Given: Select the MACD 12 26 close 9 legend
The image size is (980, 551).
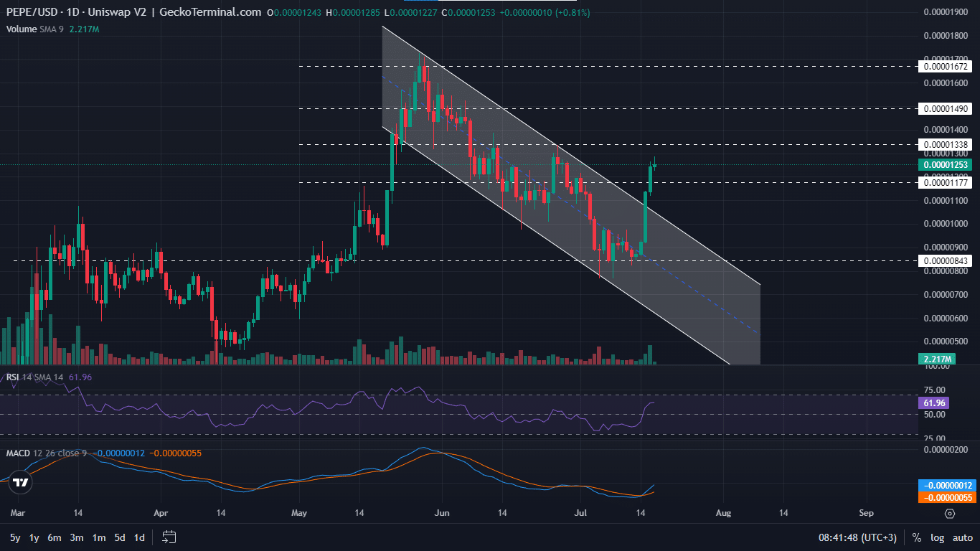Looking at the screenshot, I should tap(104, 453).
